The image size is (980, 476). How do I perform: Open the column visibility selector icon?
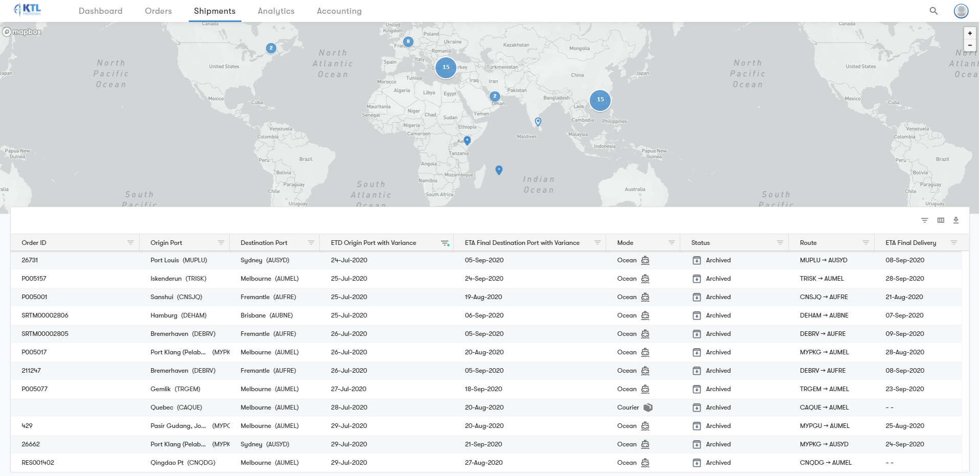940,220
